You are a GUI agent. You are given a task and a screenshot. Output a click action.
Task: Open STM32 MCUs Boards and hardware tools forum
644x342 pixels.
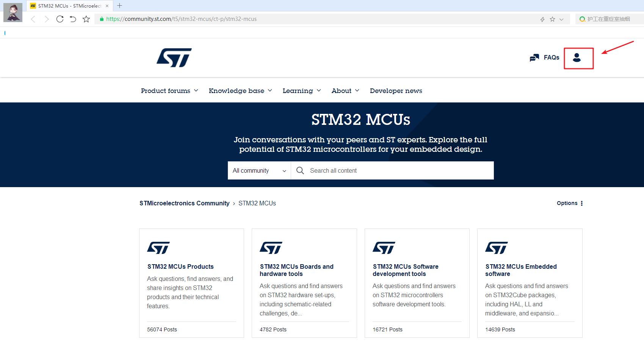click(x=296, y=270)
